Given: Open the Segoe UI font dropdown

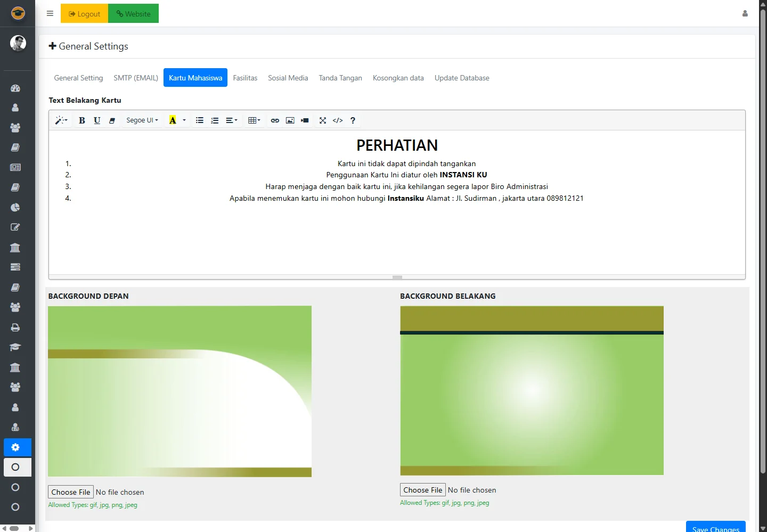Looking at the screenshot, I should (142, 120).
